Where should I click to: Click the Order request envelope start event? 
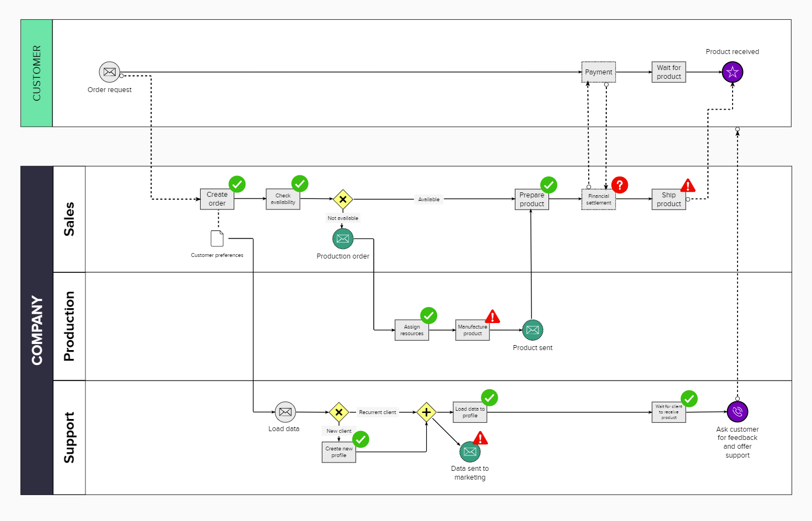pyautogui.click(x=109, y=72)
